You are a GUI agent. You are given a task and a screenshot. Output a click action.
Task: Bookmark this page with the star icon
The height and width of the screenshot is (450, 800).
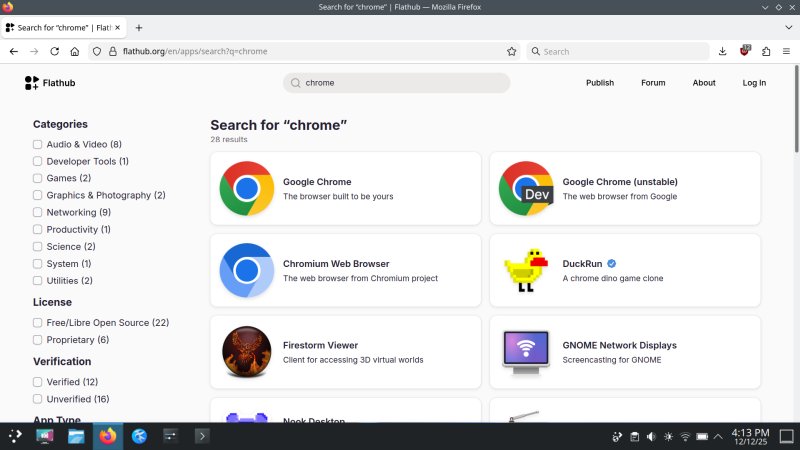click(512, 52)
